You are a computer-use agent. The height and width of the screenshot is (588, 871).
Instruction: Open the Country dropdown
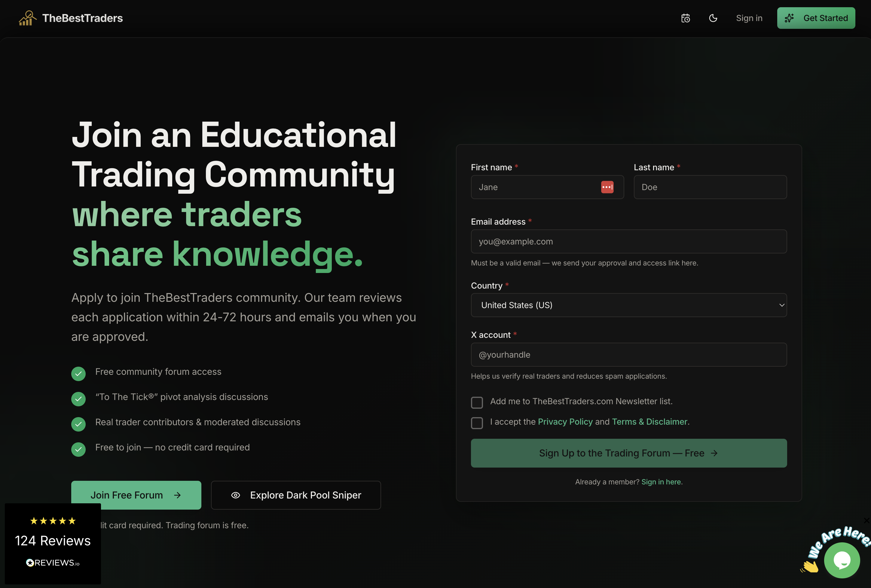tap(628, 305)
